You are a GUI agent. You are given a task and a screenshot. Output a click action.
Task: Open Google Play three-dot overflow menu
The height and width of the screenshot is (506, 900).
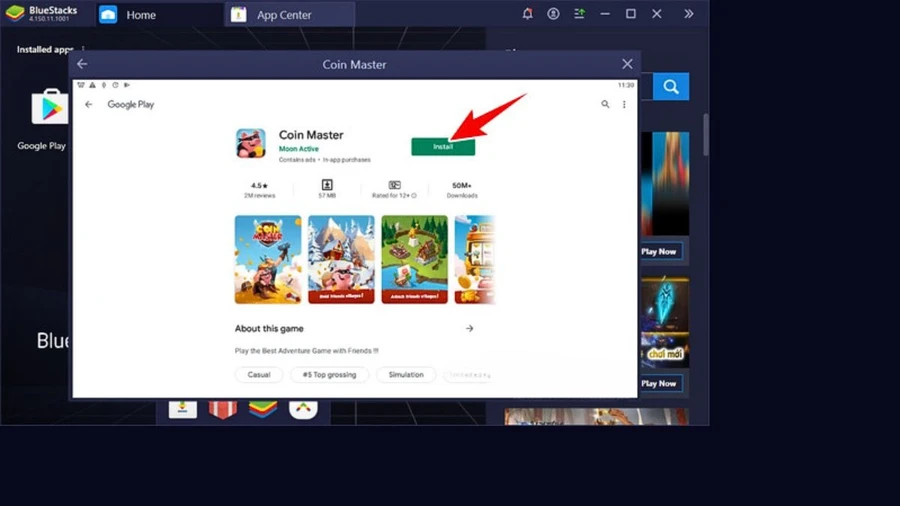[x=624, y=104]
